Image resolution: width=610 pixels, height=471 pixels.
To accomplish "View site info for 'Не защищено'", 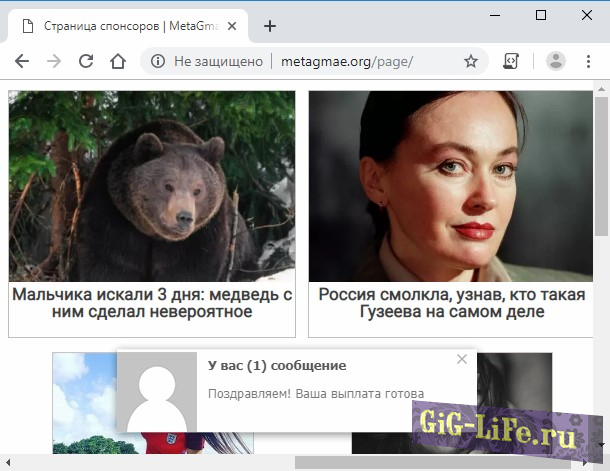I will tap(158, 61).
